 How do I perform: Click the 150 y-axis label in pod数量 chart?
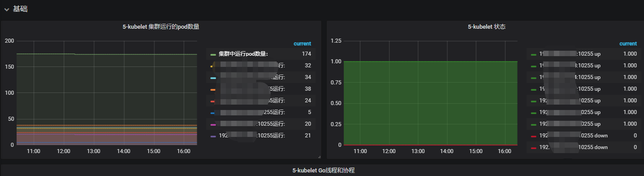[9, 67]
